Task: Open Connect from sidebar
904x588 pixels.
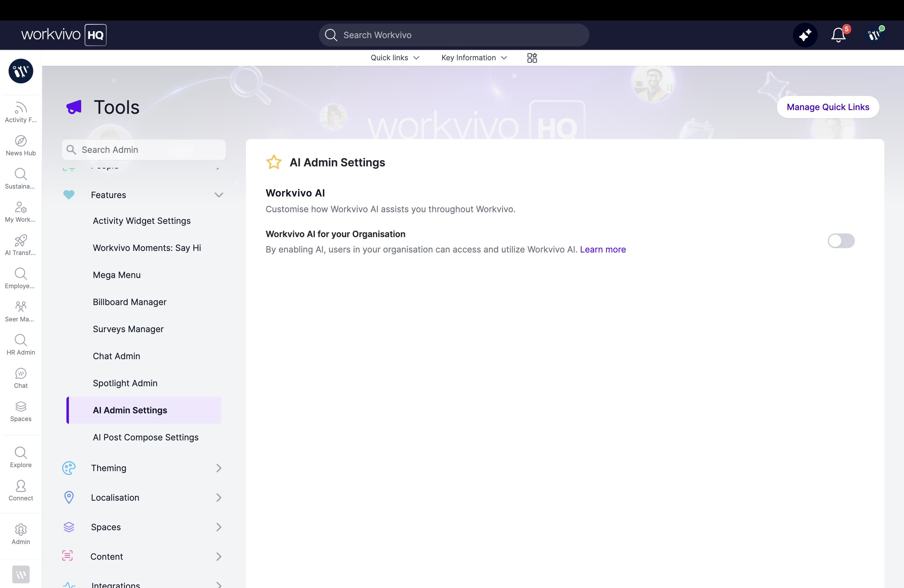Action: [x=21, y=491]
